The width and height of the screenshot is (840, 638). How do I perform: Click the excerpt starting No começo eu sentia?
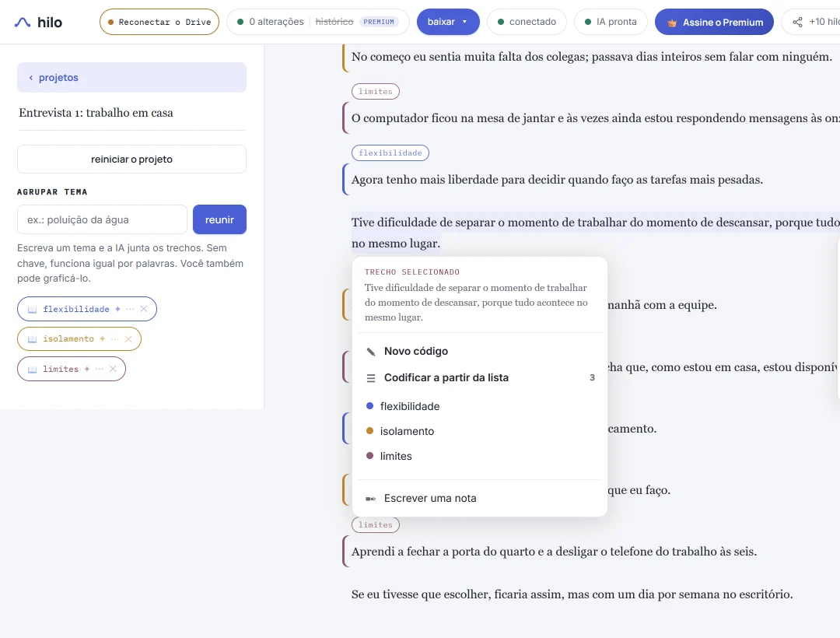point(592,57)
